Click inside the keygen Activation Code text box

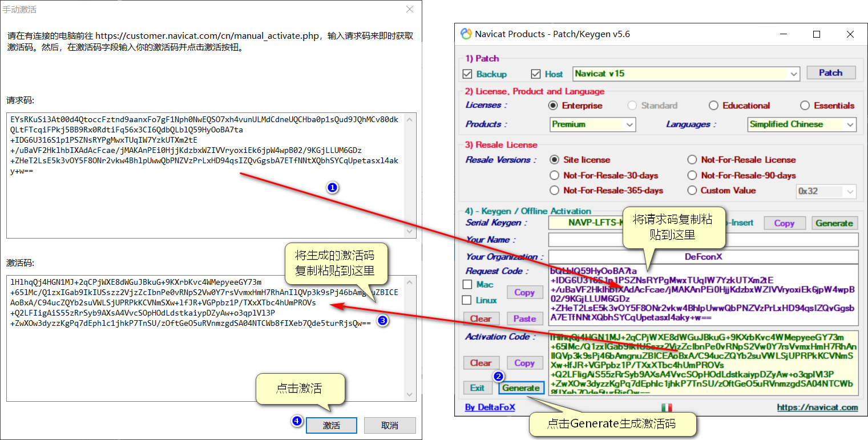[x=703, y=363]
